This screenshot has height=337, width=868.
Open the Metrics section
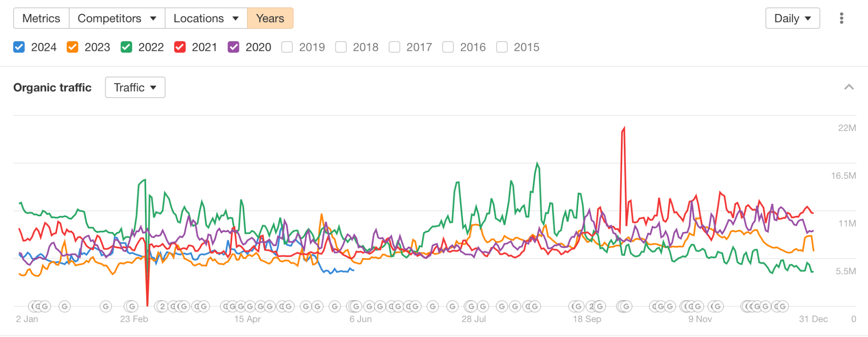(41, 18)
